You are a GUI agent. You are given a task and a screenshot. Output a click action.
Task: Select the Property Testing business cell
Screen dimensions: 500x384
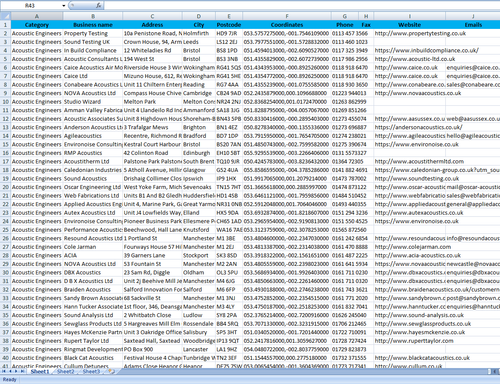(x=93, y=33)
